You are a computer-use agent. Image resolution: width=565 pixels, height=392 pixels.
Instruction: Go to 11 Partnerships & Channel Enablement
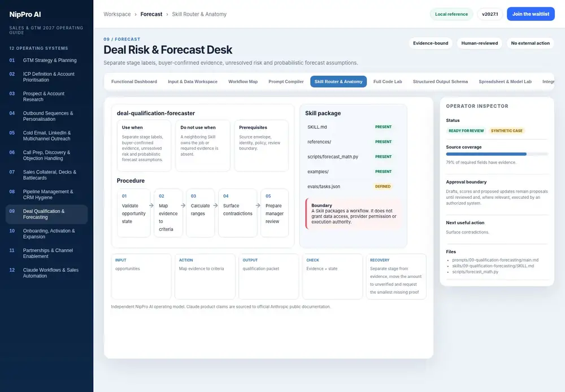pyautogui.click(x=46, y=253)
